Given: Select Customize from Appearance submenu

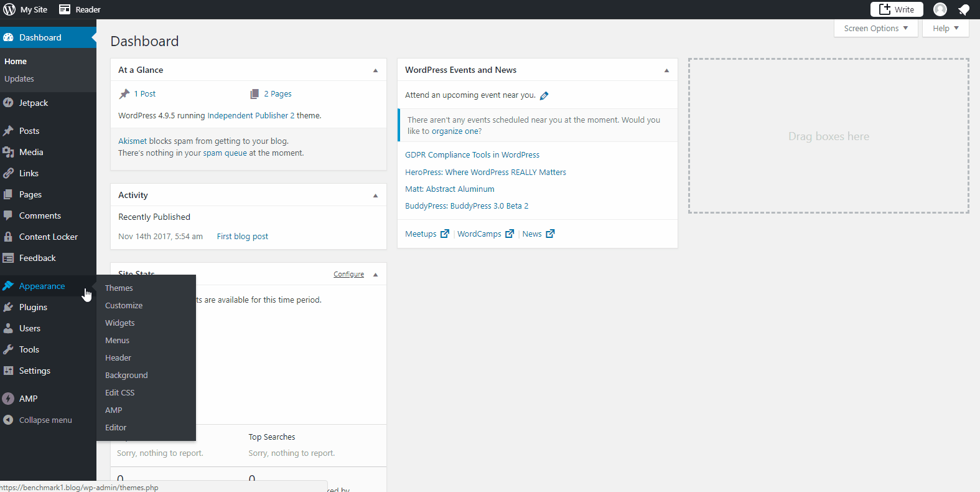Looking at the screenshot, I should click(124, 305).
